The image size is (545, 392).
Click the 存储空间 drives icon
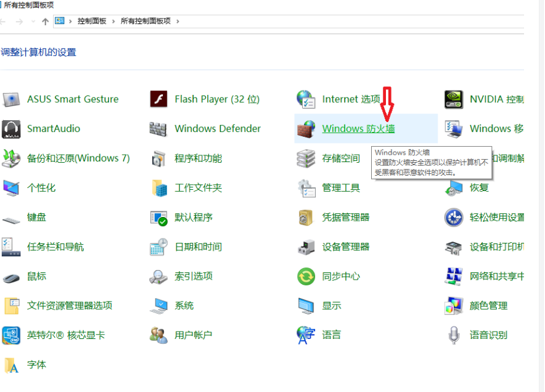pos(306,158)
